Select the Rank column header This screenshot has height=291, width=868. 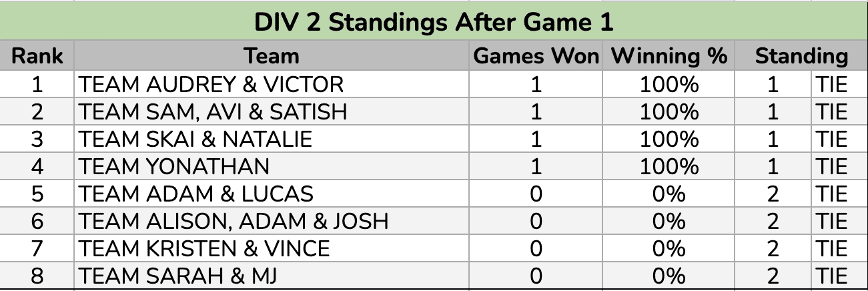coord(37,56)
